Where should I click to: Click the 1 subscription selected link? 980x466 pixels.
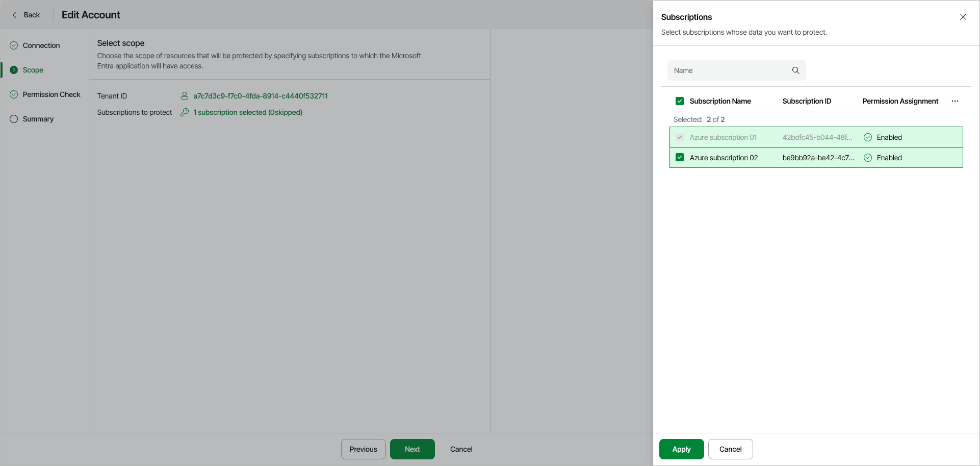click(247, 112)
